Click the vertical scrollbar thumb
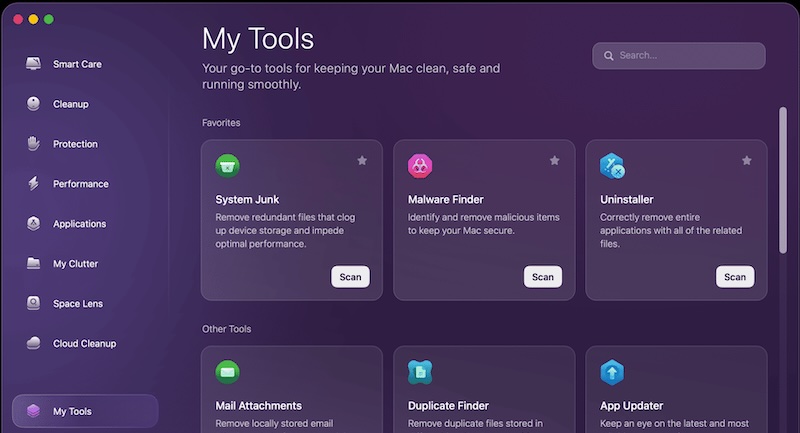The height and width of the screenshot is (433, 800). (x=783, y=180)
